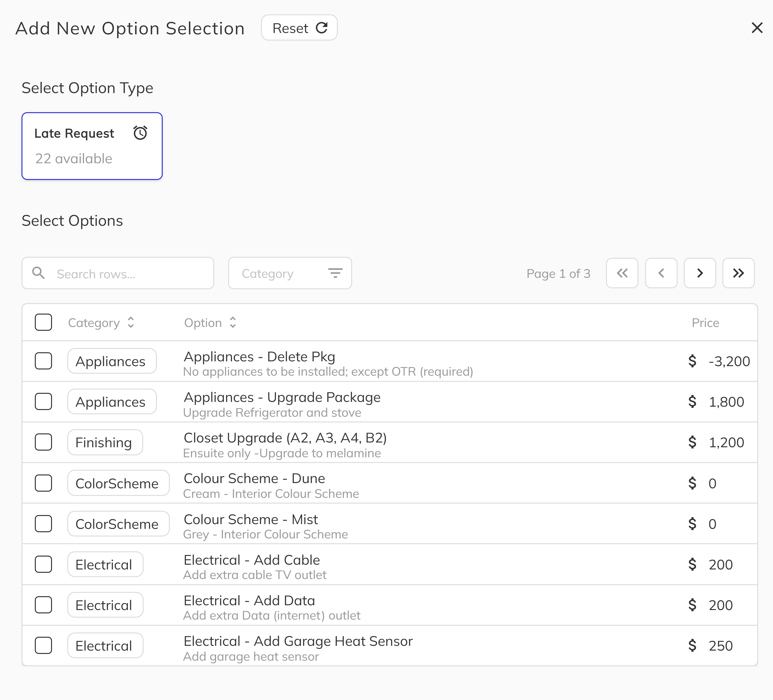Screen dimensions: 773x700
Task: Sort by Option column arrows
Action: coord(233,323)
